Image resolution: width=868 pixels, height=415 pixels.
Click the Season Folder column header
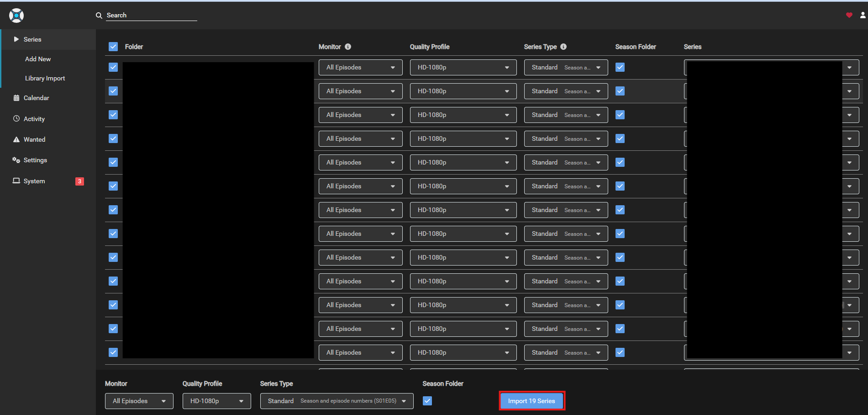click(636, 47)
